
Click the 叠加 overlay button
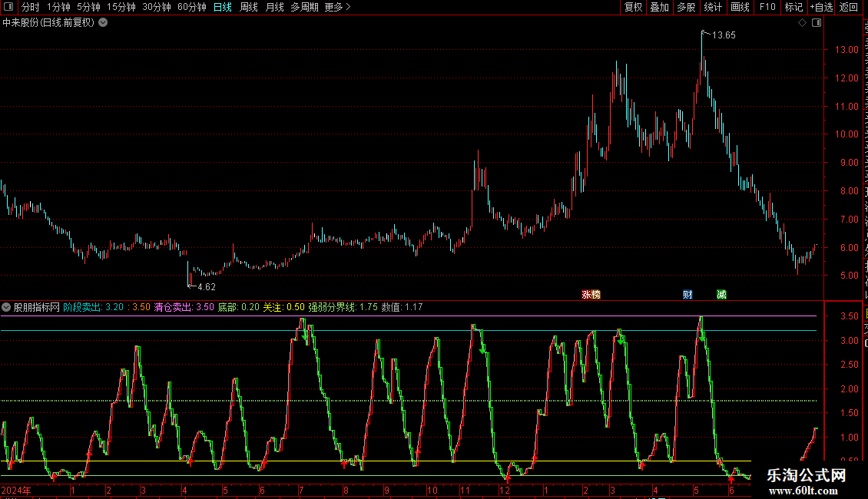[x=660, y=7]
